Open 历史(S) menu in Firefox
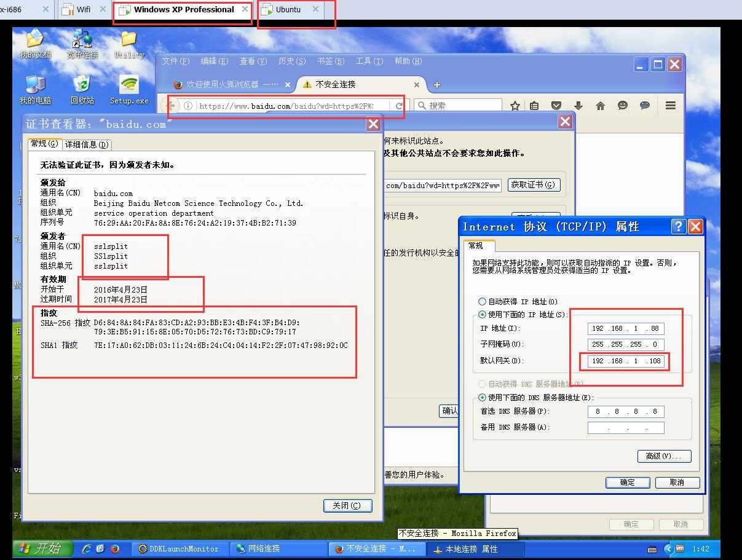This screenshot has width=742, height=560. 292,61
